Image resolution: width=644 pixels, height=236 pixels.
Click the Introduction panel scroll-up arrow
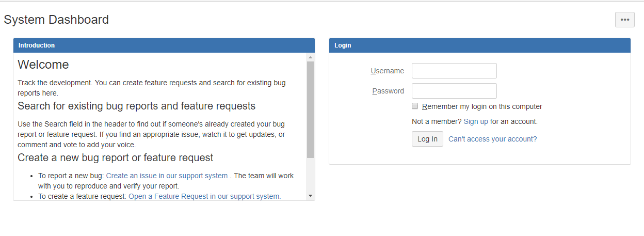310,57
